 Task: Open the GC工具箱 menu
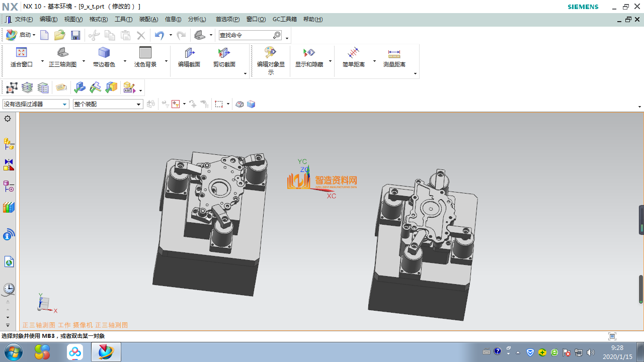pos(285,19)
